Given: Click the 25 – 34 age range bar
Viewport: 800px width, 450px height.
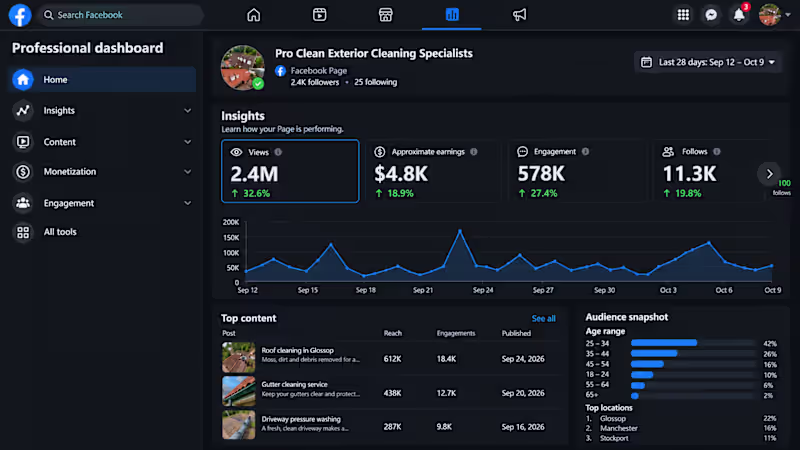Looking at the screenshot, I should tap(664, 343).
